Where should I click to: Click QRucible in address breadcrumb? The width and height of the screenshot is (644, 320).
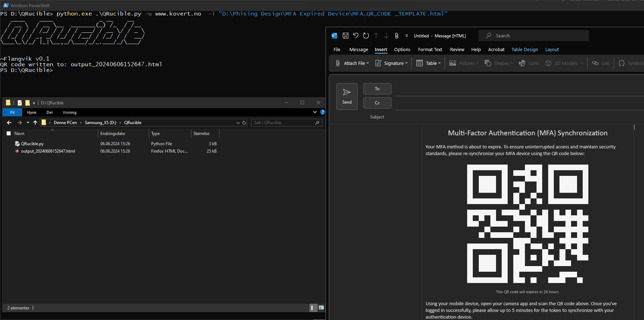(133, 123)
